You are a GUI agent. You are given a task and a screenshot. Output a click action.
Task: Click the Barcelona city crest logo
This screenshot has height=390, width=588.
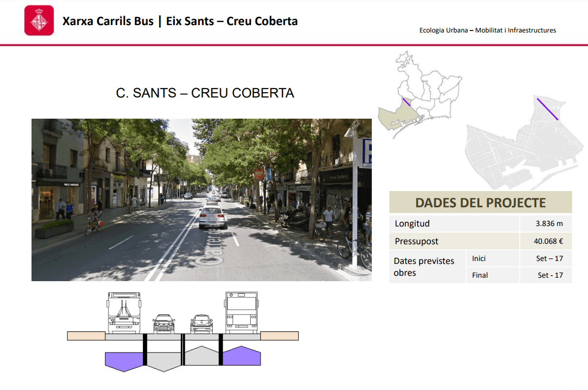point(39,21)
